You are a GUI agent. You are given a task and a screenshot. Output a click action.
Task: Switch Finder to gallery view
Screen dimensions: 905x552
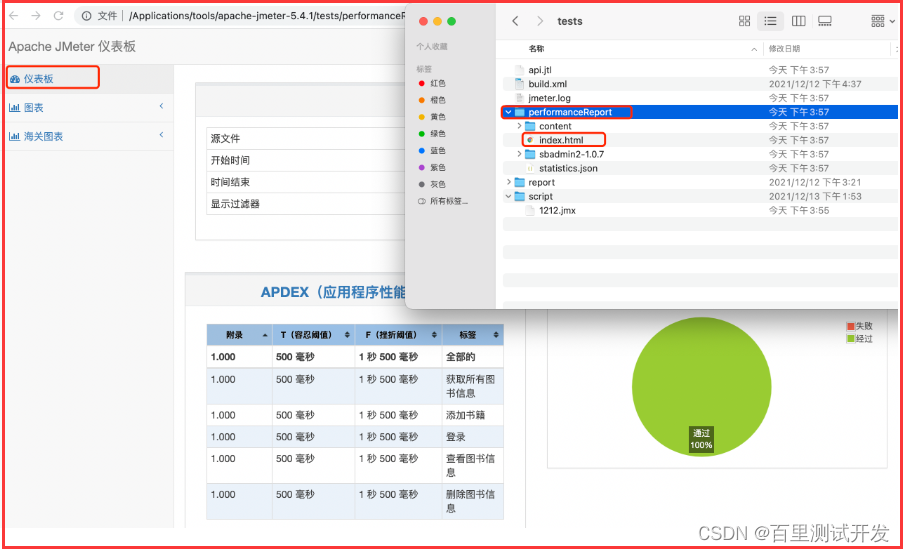point(825,21)
